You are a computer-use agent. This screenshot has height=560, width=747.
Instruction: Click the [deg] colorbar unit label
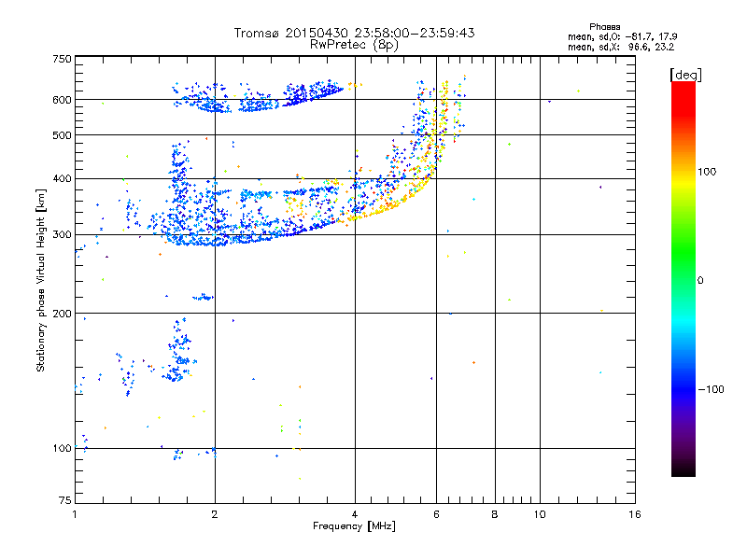click(x=686, y=74)
